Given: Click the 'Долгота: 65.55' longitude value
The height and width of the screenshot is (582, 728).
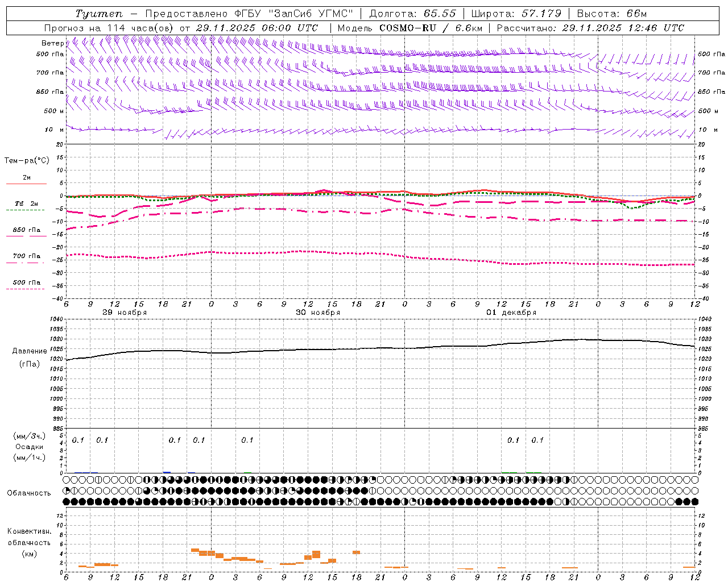Looking at the screenshot, I should click(413, 14).
